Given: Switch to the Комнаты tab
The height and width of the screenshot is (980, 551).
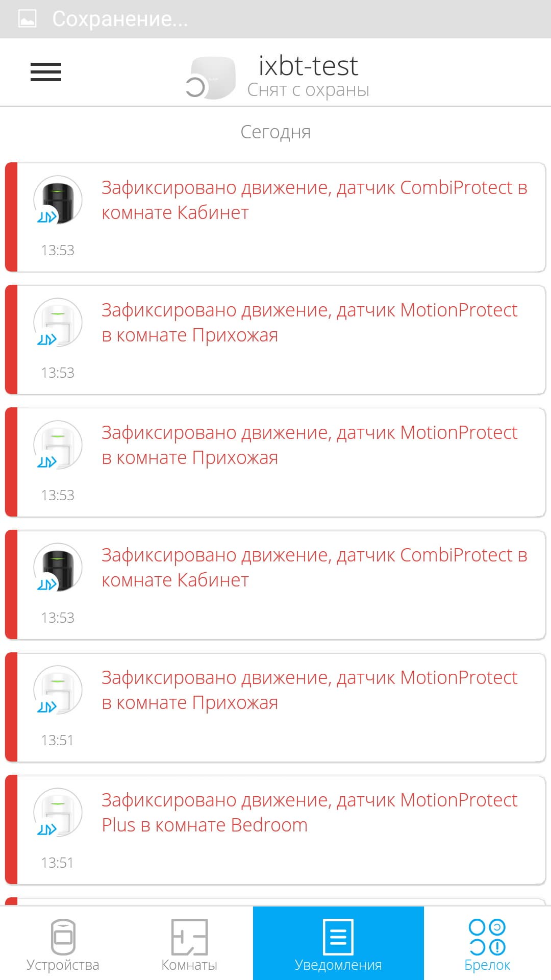Looking at the screenshot, I should [x=189, y=944].
